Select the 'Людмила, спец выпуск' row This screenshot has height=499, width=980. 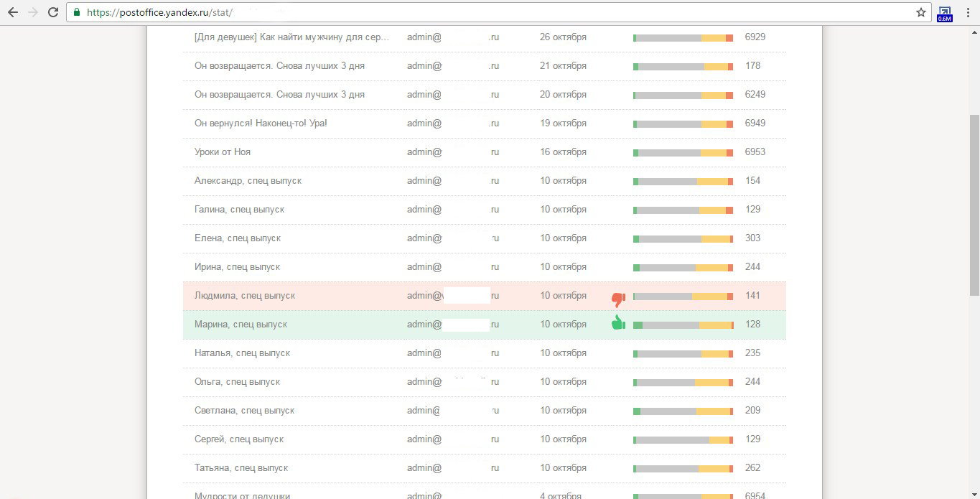[x=245, y=296]
